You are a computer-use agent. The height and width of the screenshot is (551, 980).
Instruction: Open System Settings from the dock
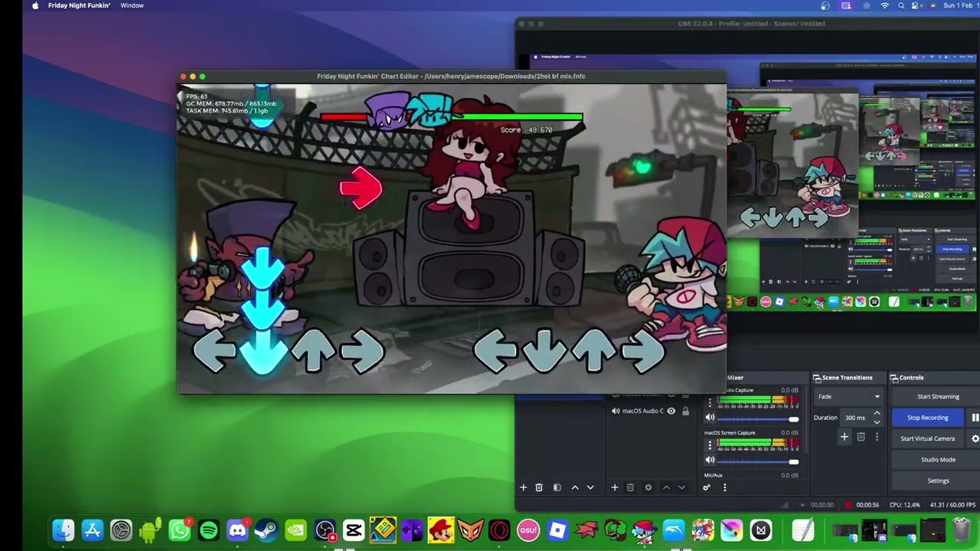121,530
